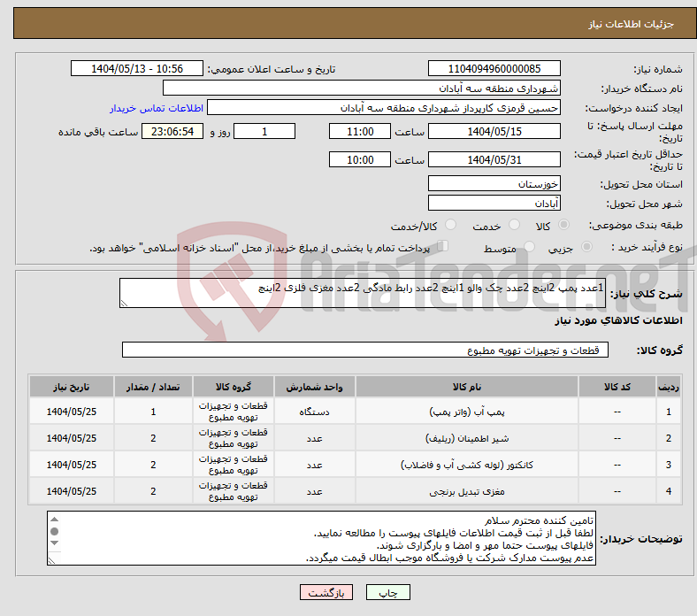Open اطلاعات تماس خریدار link
This screenshot has height=616, width=697.
pos(157,108)
